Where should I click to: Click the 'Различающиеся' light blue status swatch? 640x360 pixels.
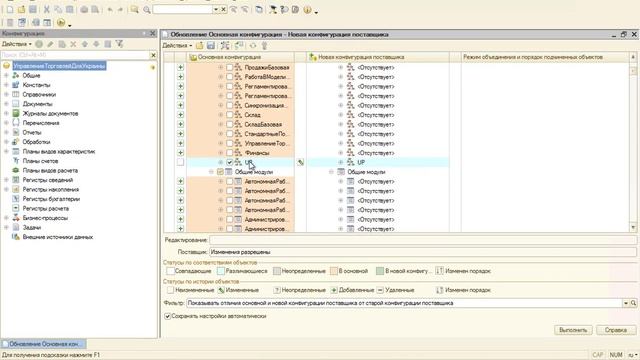pyautogui.click(x=221, y=271)
